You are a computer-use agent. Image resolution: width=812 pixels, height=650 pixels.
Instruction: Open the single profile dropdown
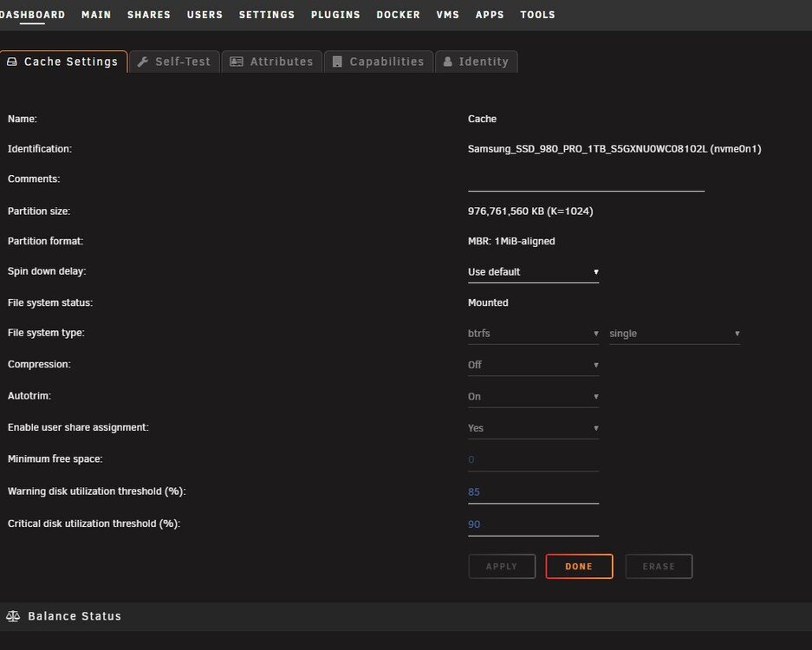675,334
